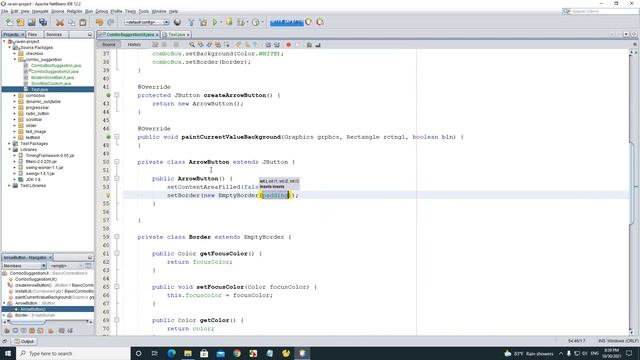Click the New Project toolbar icon
Image resolution: width=640 pixels, height=360 pixels.
click(20, 22)
